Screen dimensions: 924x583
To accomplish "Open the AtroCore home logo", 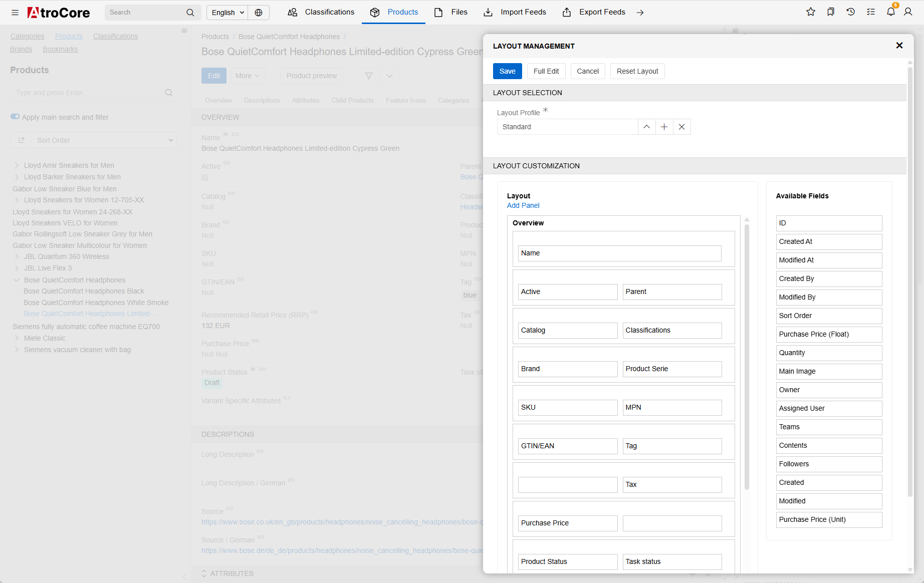I will (x=59, y=13).
